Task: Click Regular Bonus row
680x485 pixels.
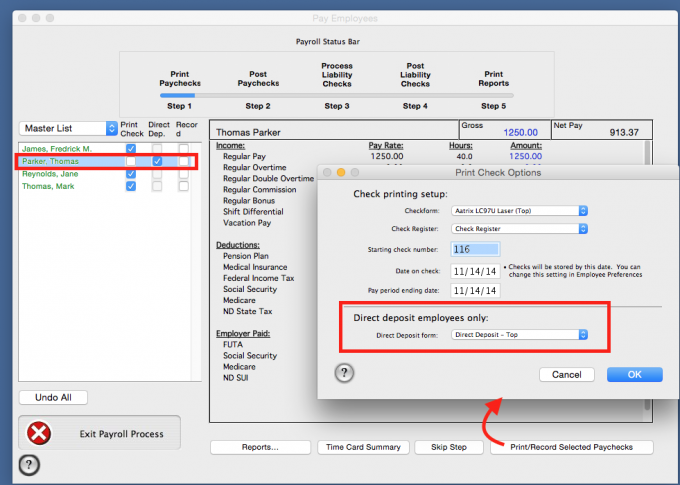Action: 249,200
